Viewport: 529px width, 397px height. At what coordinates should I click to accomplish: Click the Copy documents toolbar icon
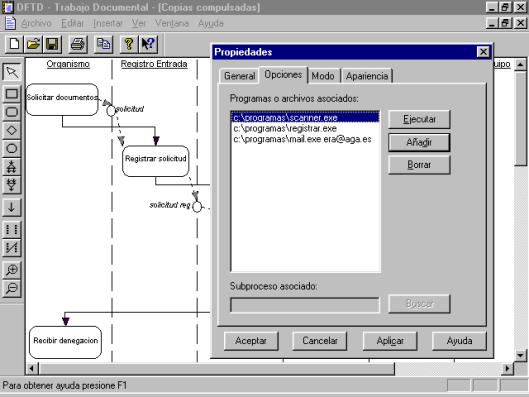pos(103,44)
